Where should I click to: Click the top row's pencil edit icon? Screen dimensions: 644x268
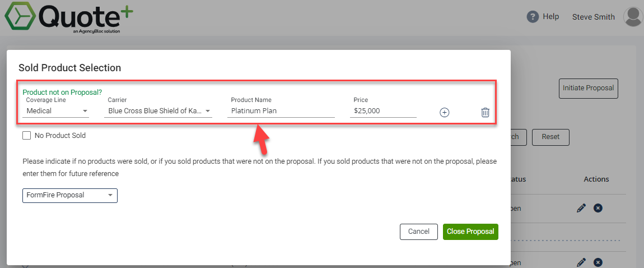click(x=581, y=209)
